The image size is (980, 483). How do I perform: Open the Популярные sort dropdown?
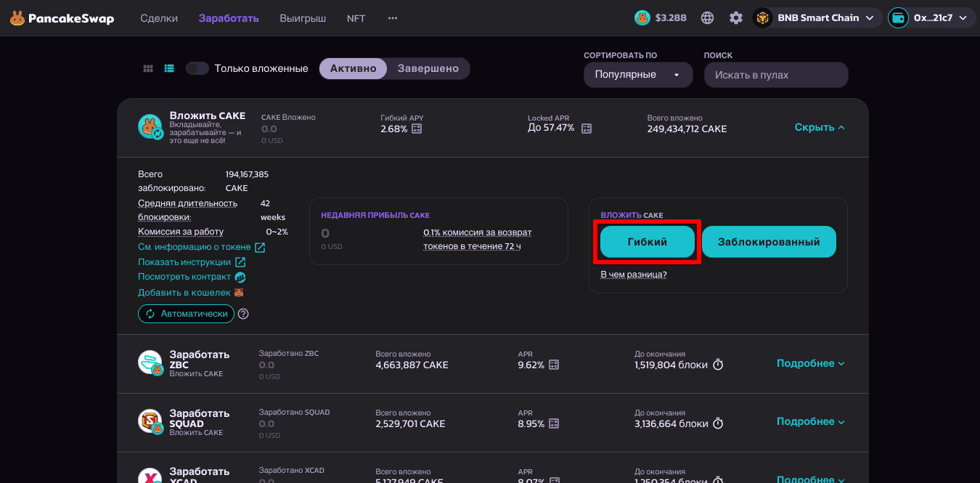coord(638,75)
